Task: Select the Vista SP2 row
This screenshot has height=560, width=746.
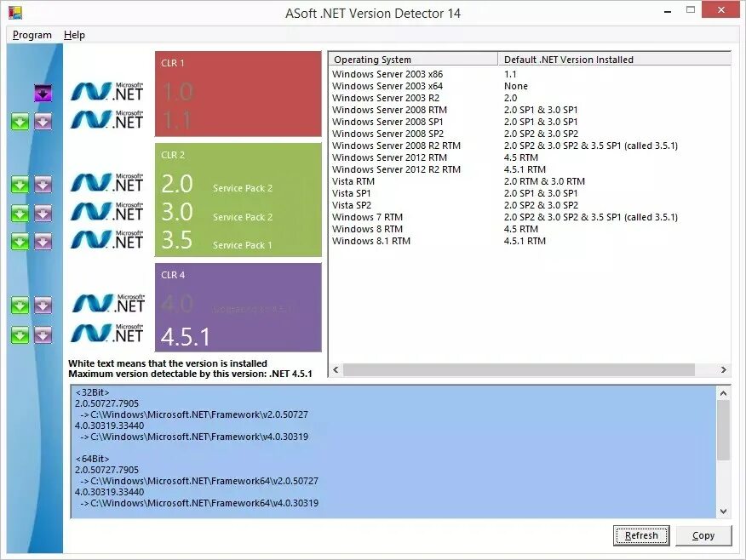Action: [530, 205]
